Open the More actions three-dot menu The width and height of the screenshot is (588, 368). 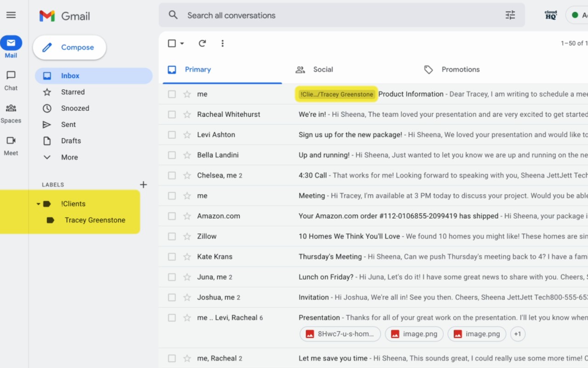click(222, 43)
